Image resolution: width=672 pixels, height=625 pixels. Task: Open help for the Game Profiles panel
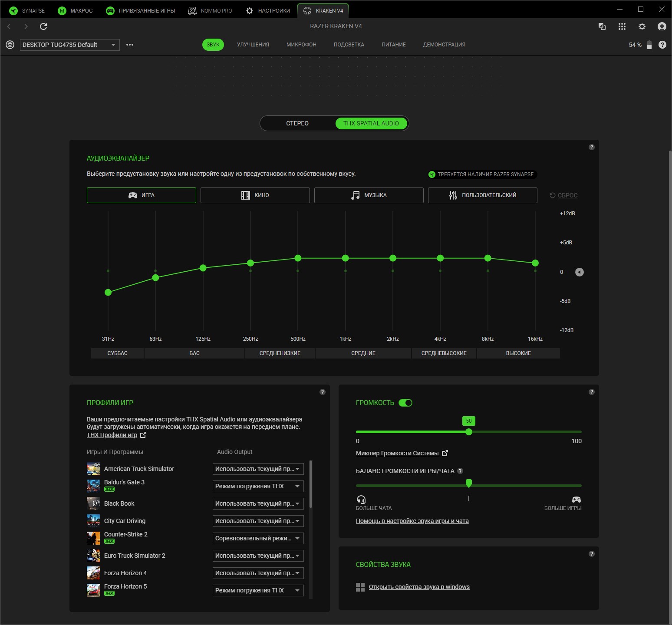pyautogui.click(x=323, y=392)
